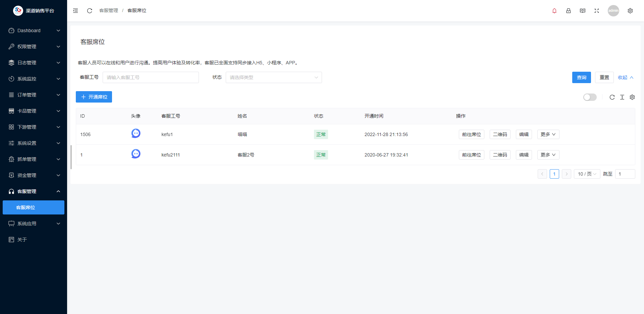The height and width of the screenshot is (314, 644).
Task: Expand 系统应用 menu
Action: coord(34,224)
